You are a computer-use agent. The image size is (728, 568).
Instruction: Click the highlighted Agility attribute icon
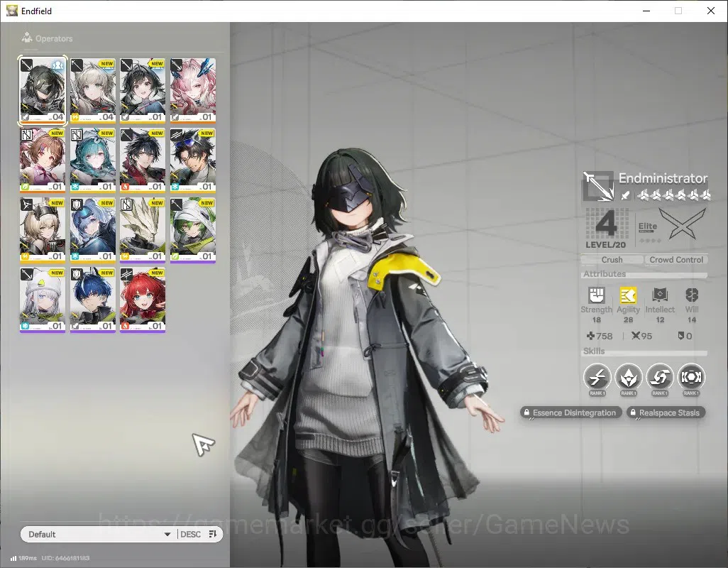tap(628, 295)
